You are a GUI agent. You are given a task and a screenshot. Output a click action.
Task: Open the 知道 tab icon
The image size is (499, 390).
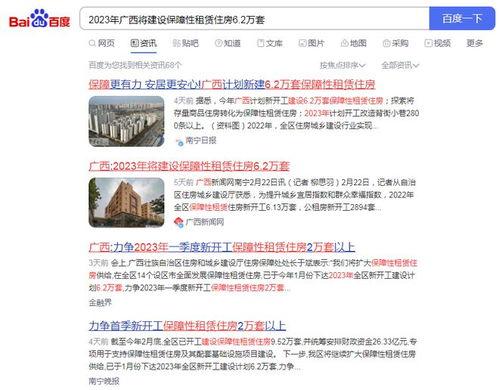[x=218, y=43]
